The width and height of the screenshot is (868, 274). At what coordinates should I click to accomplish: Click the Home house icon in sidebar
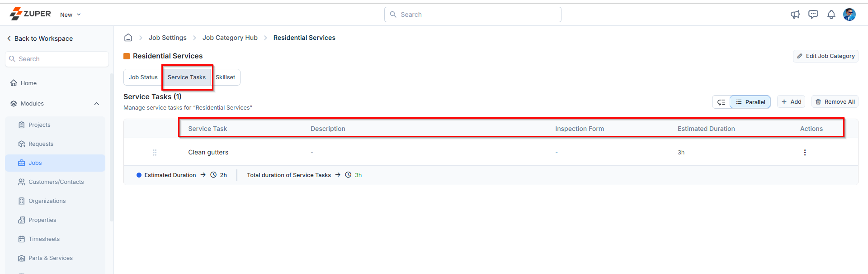(x=14, y=83)
